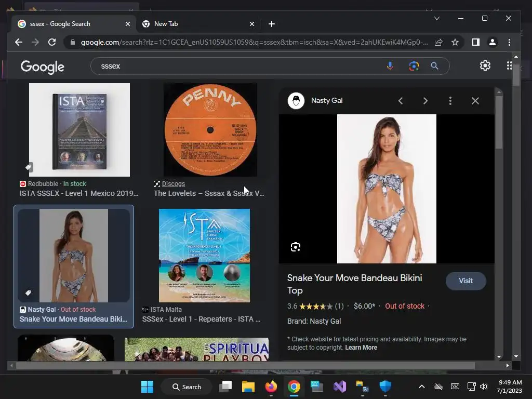
Task: Click the address bar URL
Action: click(x=254, y=42)
